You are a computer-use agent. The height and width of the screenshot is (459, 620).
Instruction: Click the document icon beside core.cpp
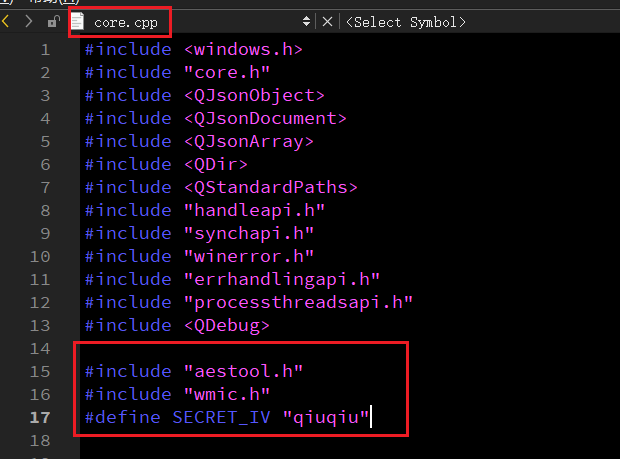pos(78,21)
